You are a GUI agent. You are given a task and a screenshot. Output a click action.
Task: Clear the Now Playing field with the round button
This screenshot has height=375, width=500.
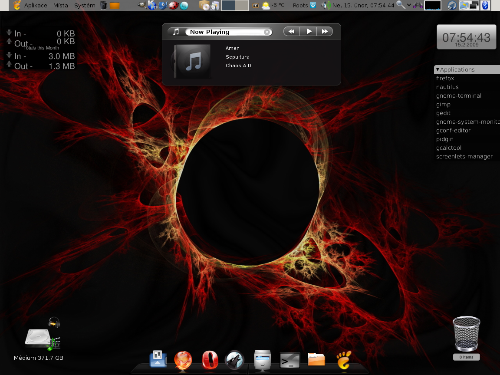[x=267, y=32]
